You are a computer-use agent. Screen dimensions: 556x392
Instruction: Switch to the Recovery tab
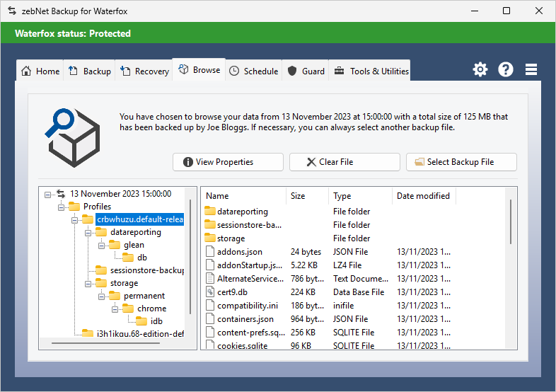(x=144, y=71)
